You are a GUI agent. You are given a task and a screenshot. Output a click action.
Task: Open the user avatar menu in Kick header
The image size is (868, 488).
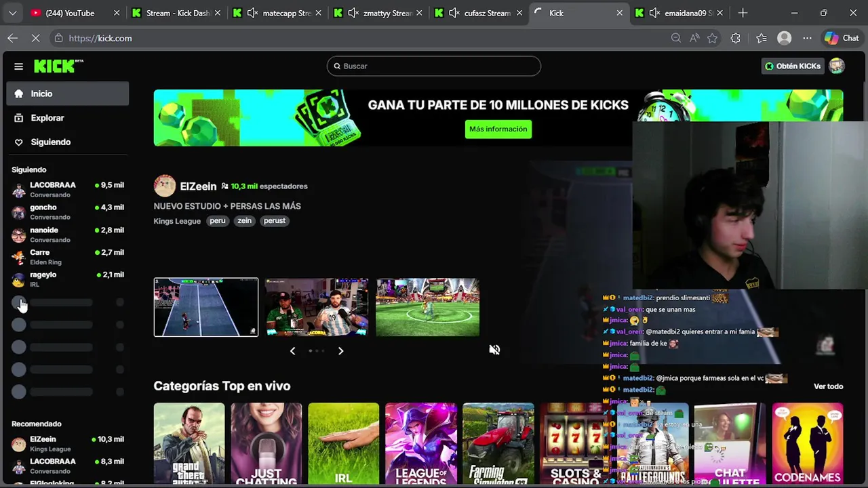point(837,66)
